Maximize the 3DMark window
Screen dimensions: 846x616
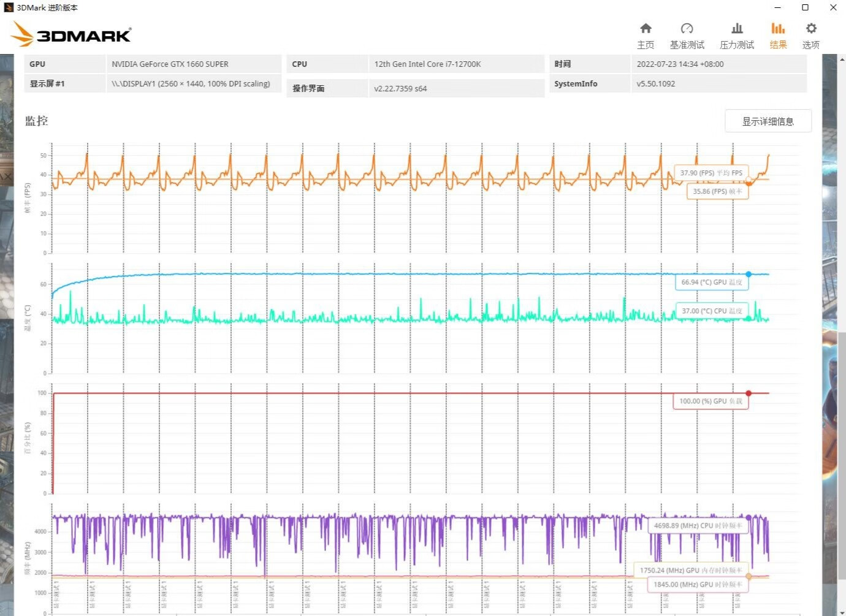(805, 7)
